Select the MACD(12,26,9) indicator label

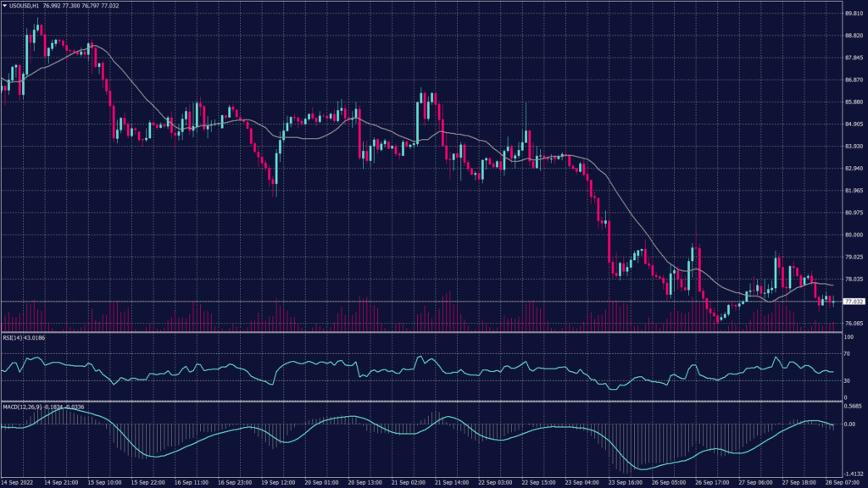21,407
